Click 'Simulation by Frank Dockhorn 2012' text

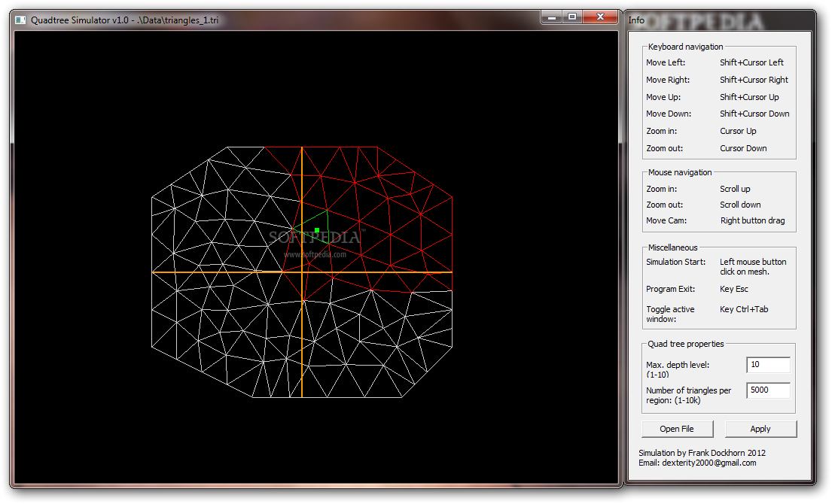tap(702, 453)
